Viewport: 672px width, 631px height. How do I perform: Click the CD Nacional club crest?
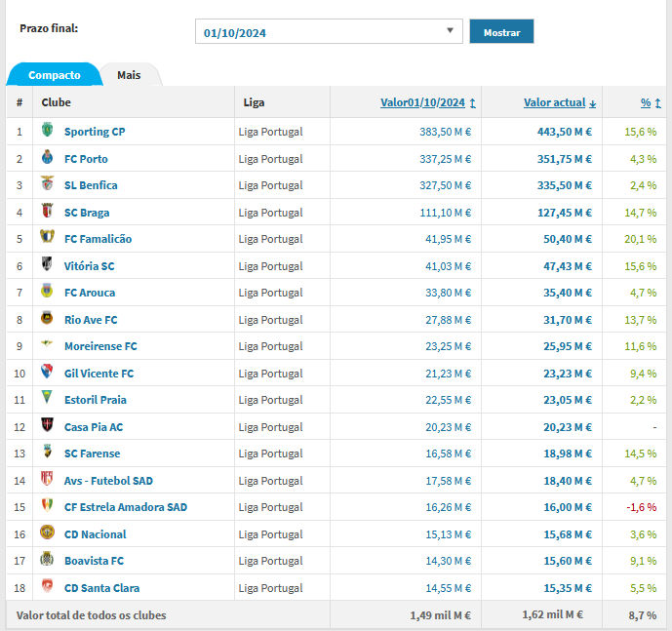point(47,532)
